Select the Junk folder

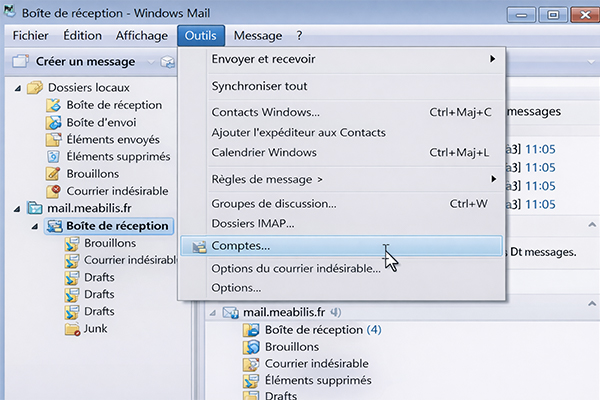pos(96,328)
